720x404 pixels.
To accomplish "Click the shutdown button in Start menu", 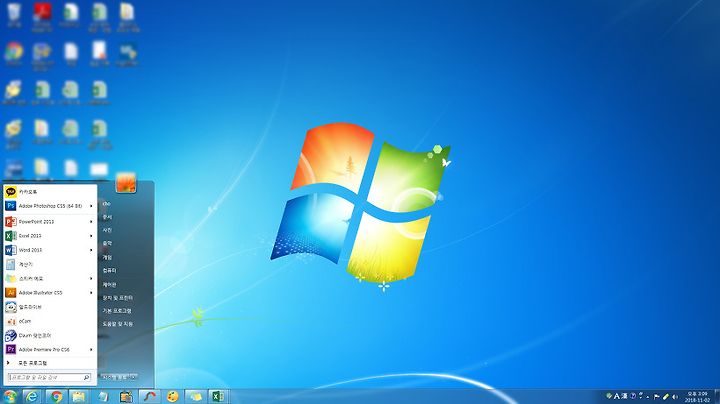I will pos(118,377).
